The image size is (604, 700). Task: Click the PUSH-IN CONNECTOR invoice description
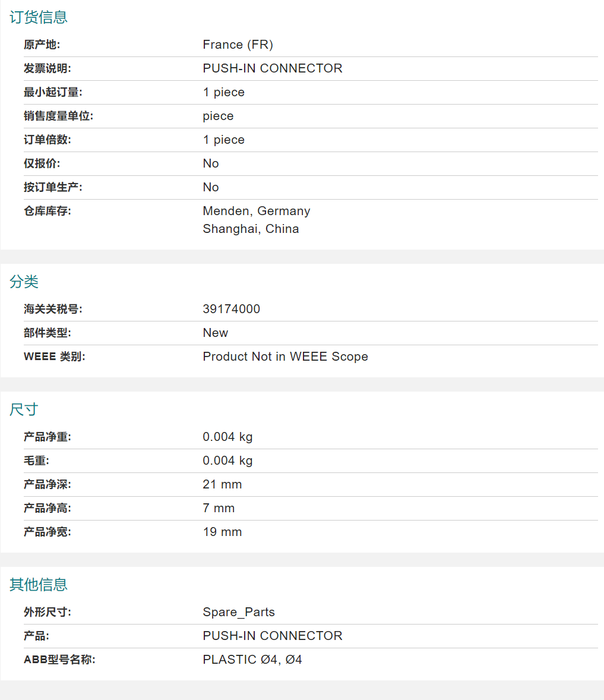click(x=272, y=68)
